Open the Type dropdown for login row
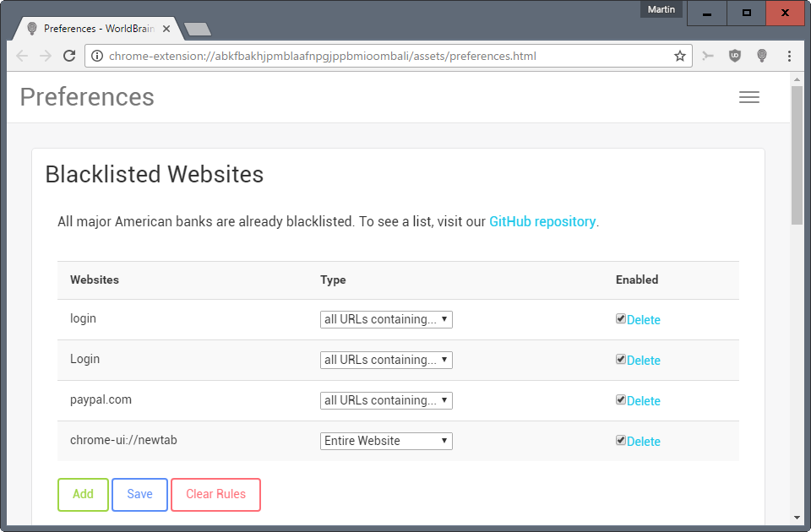Viewport: 811px width, 532px height. pyautogui.click(x=386, y=319)
